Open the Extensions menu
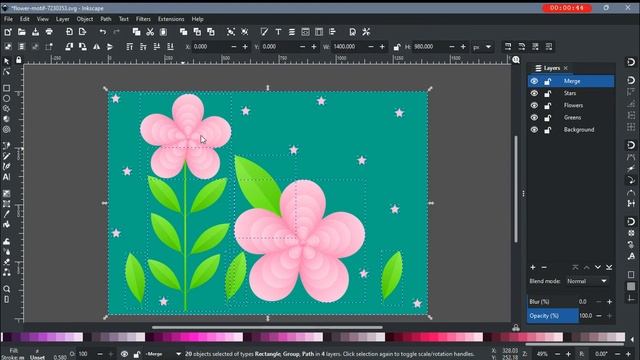Viewport: 640px width, 360px height. (171, 19)
